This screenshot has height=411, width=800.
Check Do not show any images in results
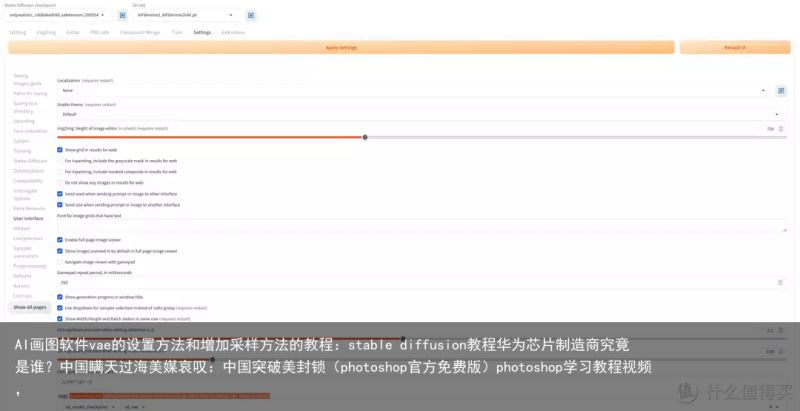[60, 183]
